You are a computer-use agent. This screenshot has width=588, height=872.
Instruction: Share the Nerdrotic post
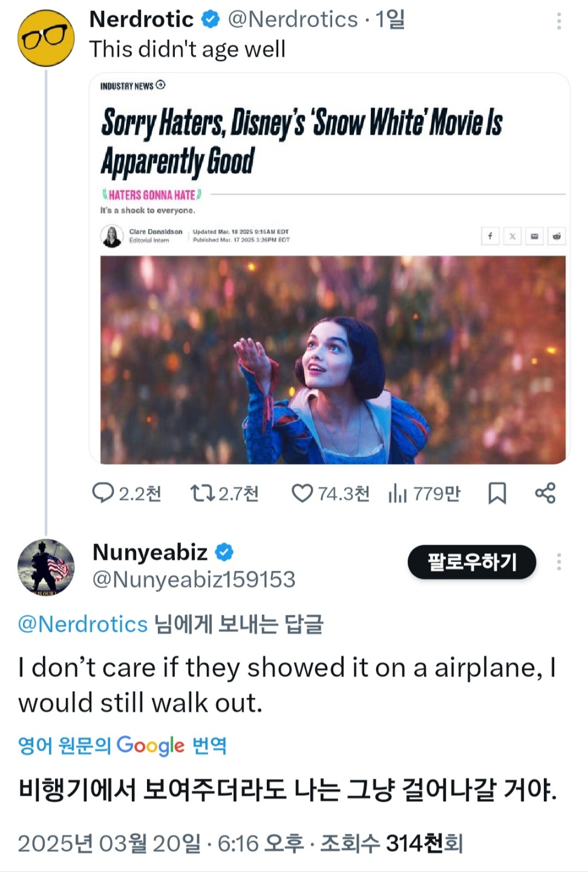[545, 493]
